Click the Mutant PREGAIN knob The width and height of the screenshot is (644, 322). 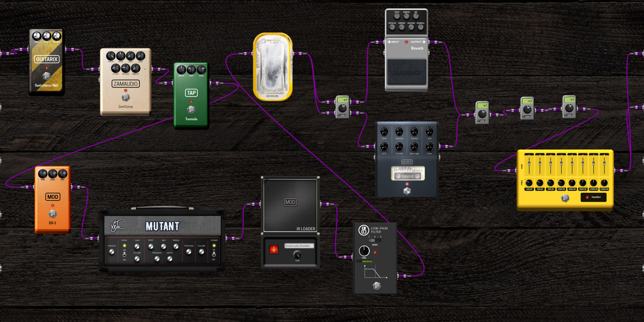(112, 252)
